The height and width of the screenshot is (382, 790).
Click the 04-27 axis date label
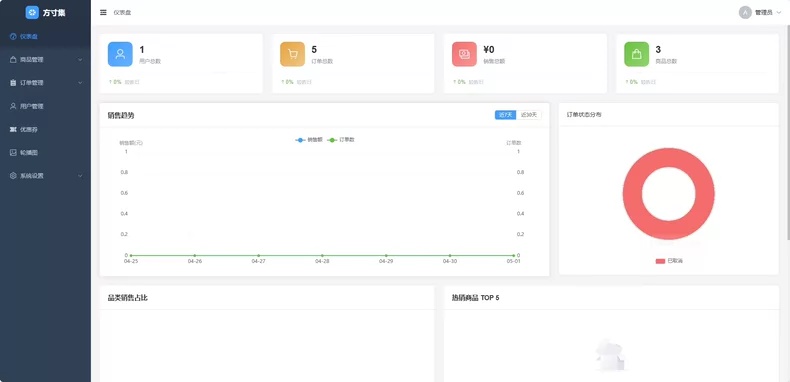[258, 262]
